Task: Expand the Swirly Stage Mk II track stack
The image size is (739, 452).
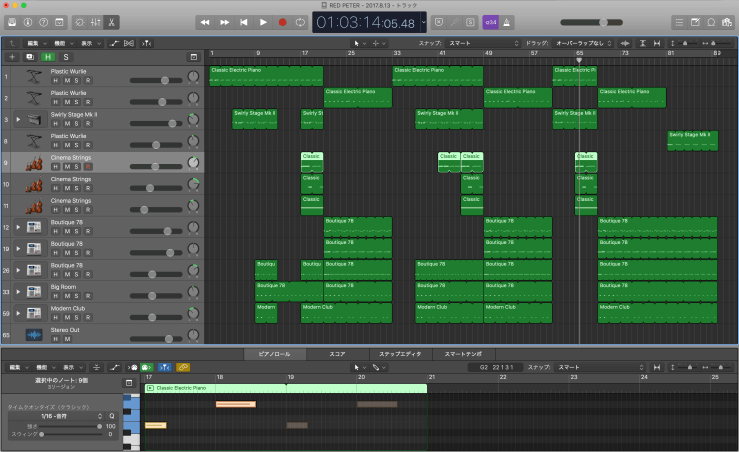Action: pyautogui.click(x=18, y=119)
